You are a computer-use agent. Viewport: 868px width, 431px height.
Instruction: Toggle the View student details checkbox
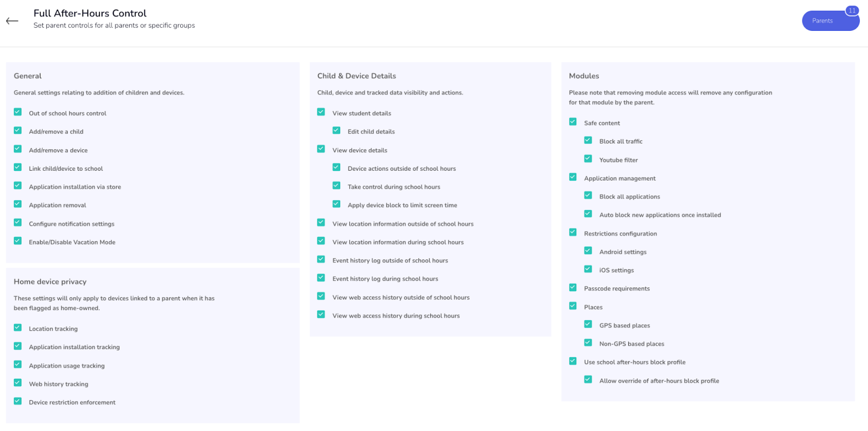coord(321,112)
